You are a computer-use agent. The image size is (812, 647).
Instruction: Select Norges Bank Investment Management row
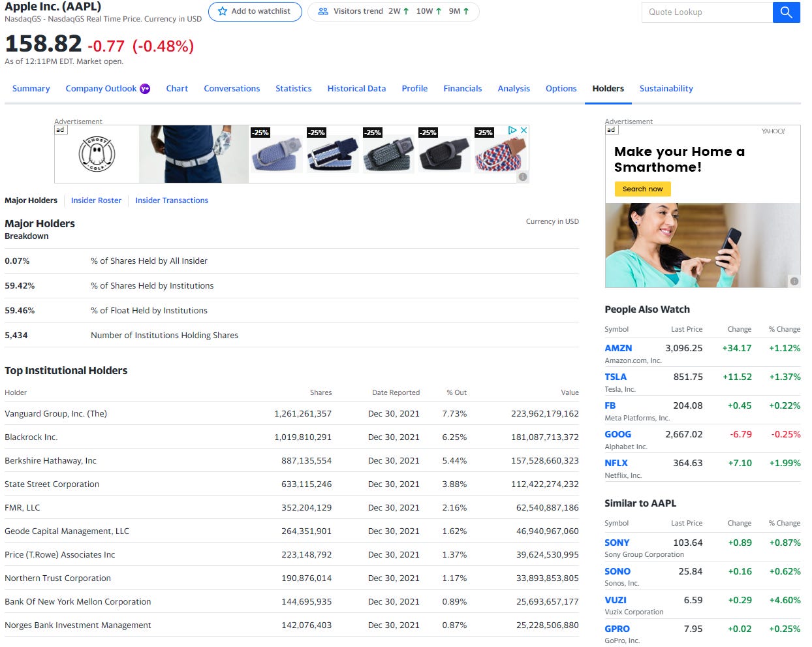[292, 625]
